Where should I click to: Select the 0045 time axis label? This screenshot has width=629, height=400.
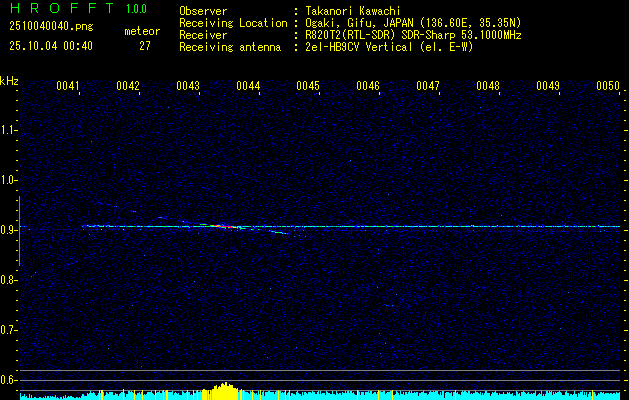click(308, 86)
